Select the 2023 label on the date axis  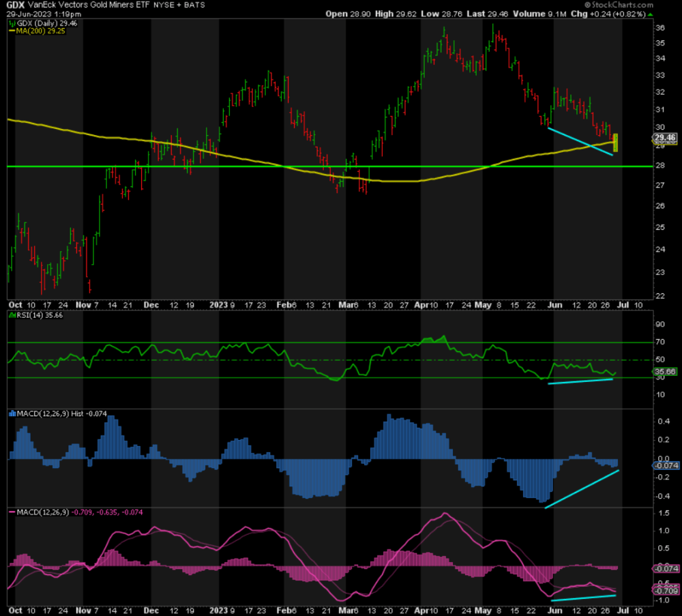[x=217, y=305]
